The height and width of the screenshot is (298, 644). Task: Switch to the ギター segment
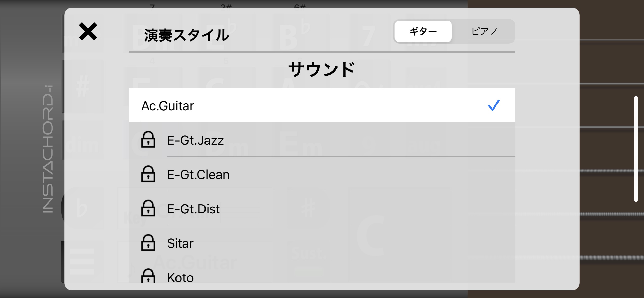coord(423,31)
